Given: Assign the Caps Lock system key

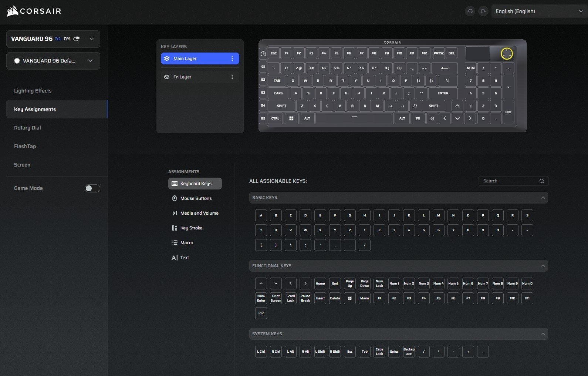Looking at the screenshot, I should [x=379, y=352].
